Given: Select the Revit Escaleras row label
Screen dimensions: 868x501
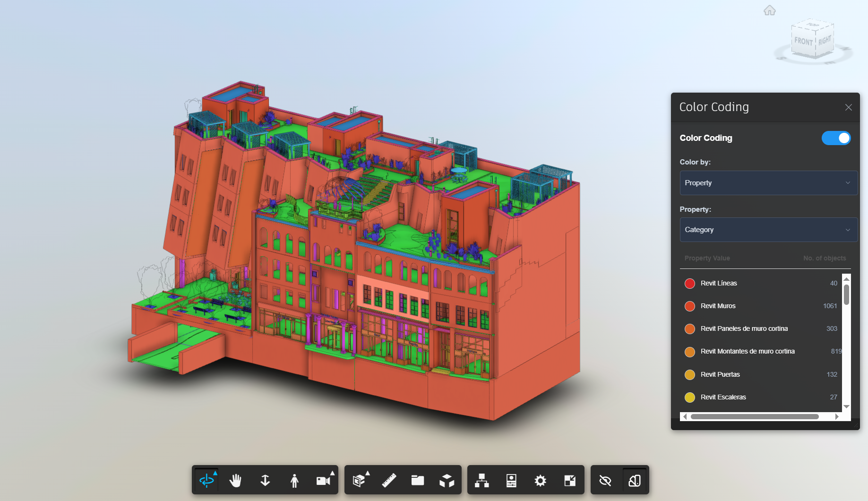Looking at the screenshot, I should pos(723,397).
